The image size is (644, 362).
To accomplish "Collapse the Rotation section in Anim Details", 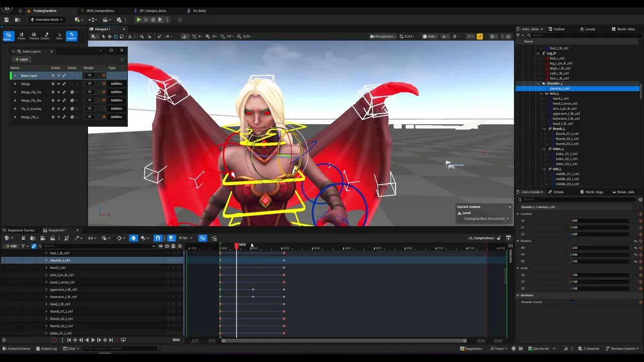I will tap(518, 241).
